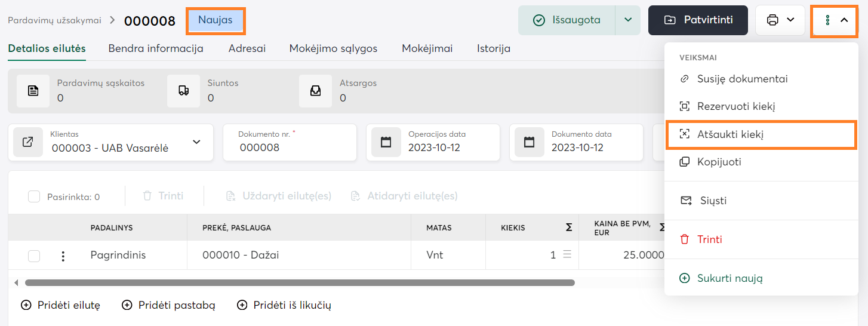Open client record via external link icon

click(x=28, y=142)
